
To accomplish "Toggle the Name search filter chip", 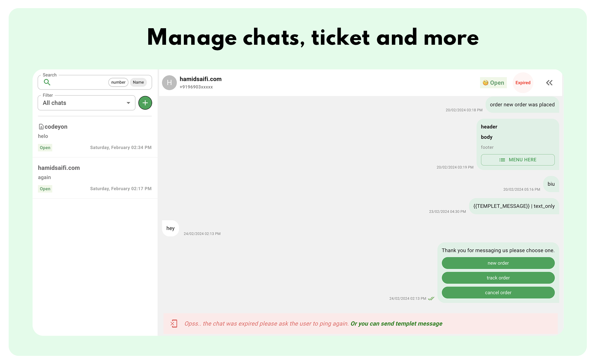I will (138, 82).
